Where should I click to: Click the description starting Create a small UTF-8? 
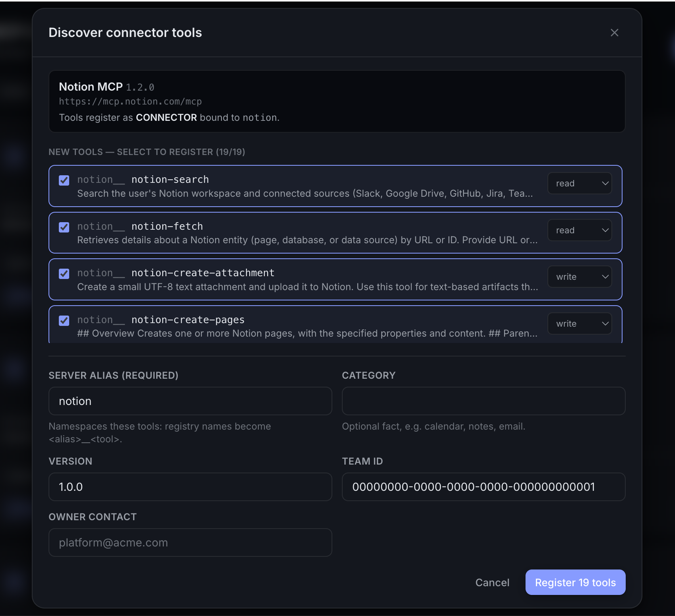tap(308, 287)
